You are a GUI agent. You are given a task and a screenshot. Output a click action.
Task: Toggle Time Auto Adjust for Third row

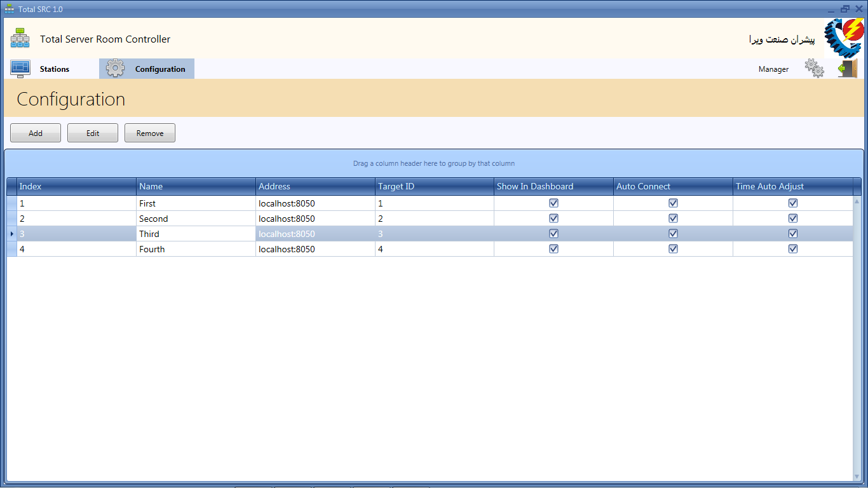point(792,234)
